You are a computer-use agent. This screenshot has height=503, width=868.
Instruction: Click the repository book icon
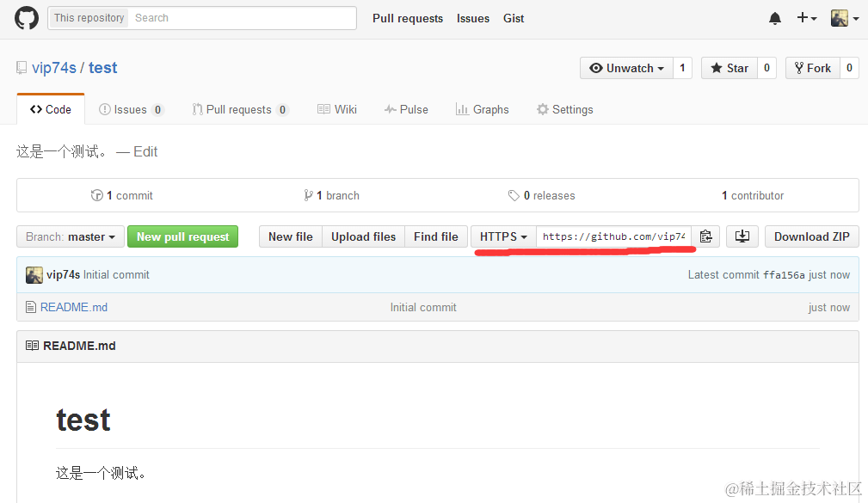[x=22, y=68]
